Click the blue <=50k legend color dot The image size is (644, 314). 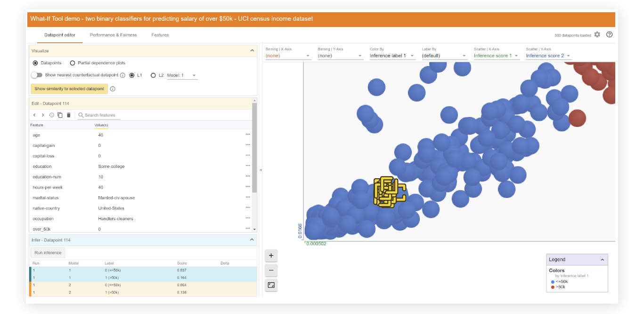[x=553, y=281]
